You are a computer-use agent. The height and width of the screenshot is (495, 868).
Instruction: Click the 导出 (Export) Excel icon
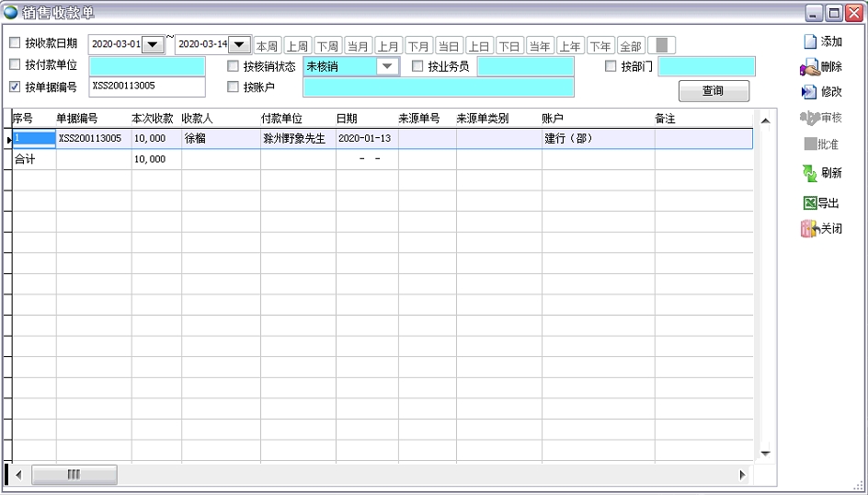click(809, 203)
